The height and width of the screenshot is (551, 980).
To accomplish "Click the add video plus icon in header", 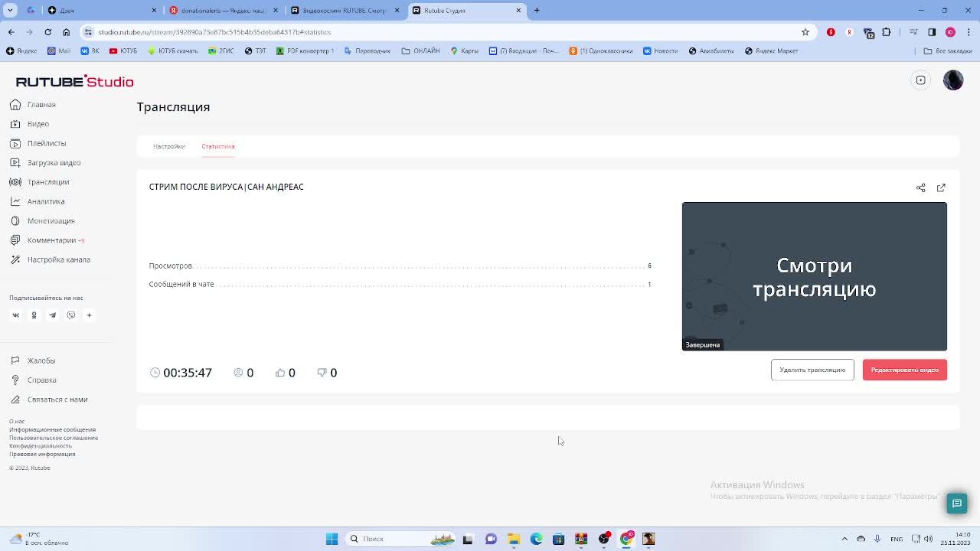I will (x=920, y=80).
